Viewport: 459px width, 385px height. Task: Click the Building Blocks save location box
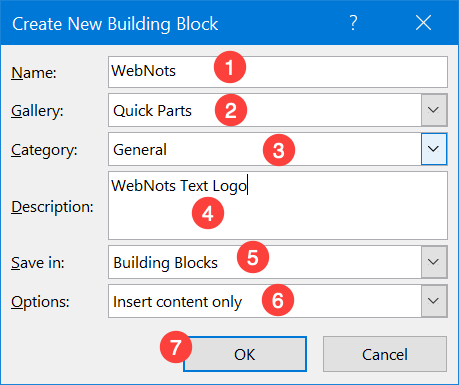coord(265,262)
